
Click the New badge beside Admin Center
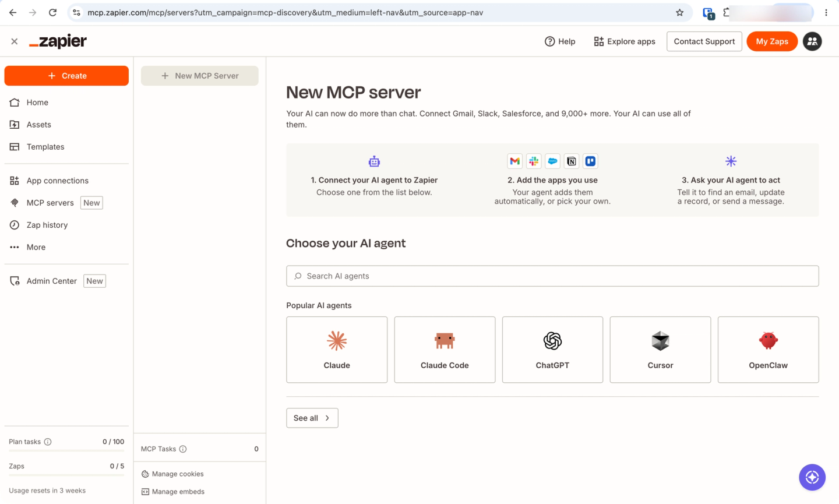tap(94, 281)
